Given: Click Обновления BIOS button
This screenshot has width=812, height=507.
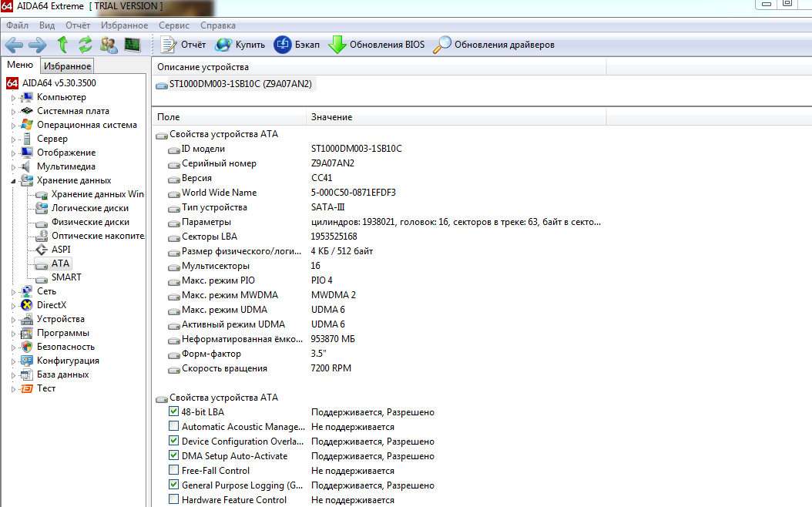Looking at the screenshot, I should tap(377, 45).
